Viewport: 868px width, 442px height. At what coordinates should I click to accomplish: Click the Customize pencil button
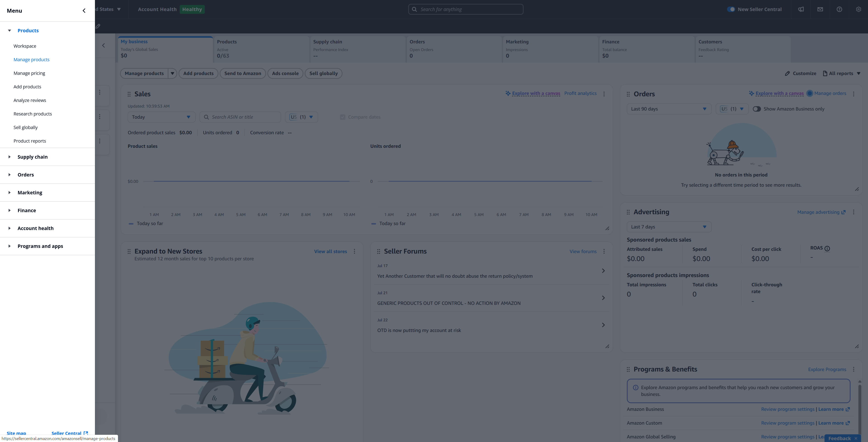pos(800,73)
